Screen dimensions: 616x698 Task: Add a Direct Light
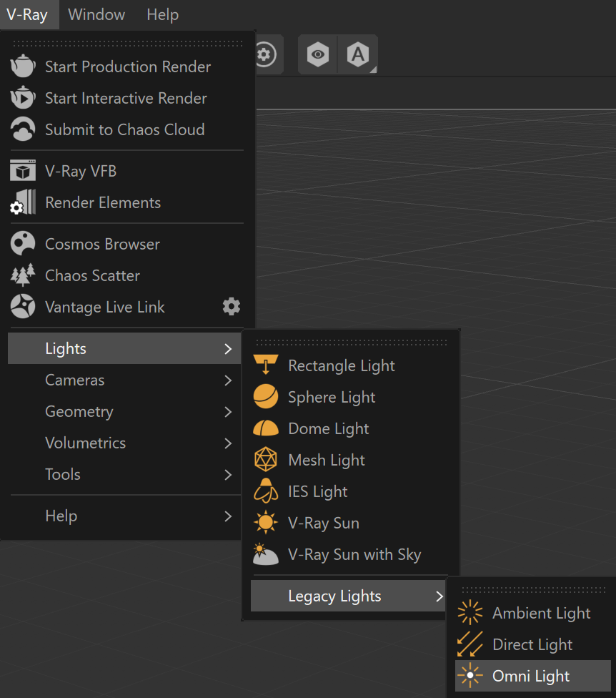pyautogui.click(x=533, y=644)
